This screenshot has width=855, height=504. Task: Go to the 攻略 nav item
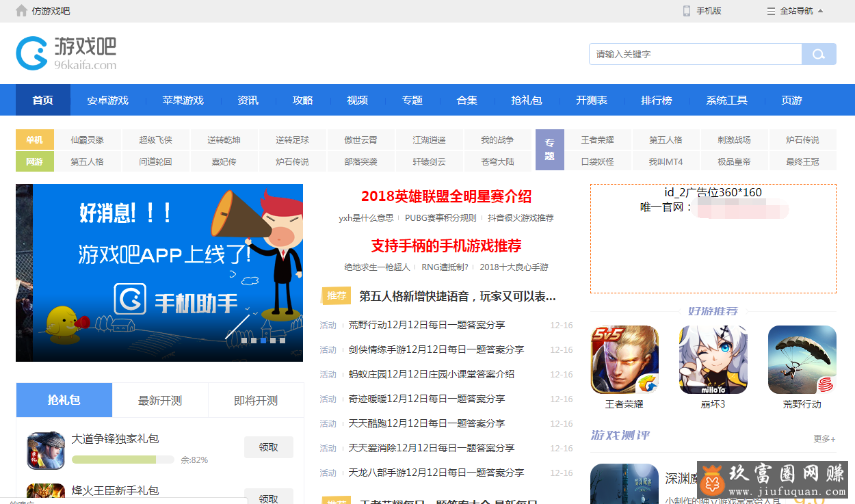pos(303,100)
